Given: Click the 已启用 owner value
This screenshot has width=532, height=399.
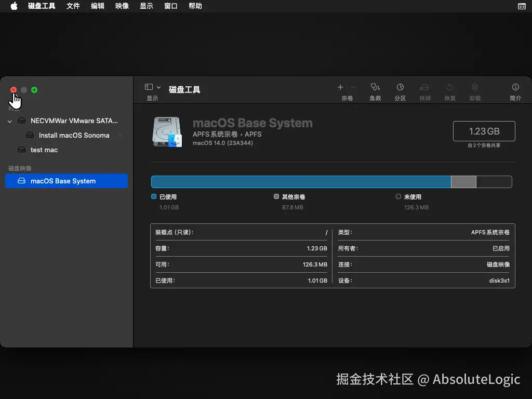Looking at the screenshot, I should [501, 248].
